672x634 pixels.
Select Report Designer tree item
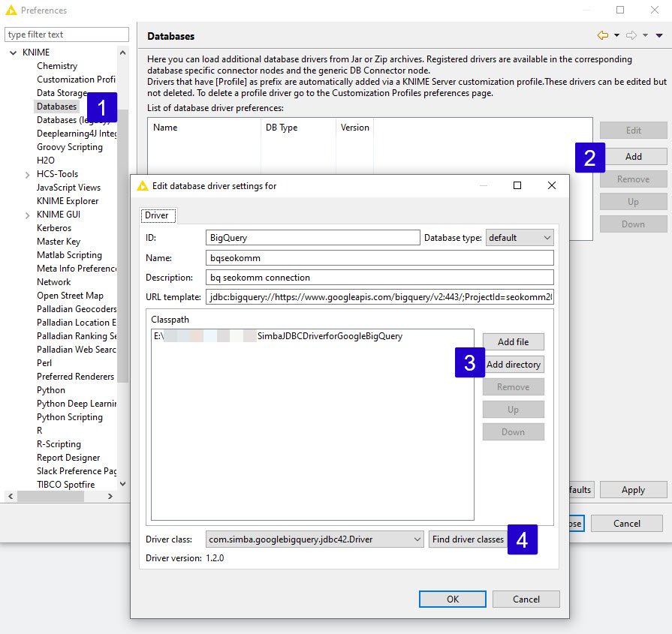click(68, 458)
